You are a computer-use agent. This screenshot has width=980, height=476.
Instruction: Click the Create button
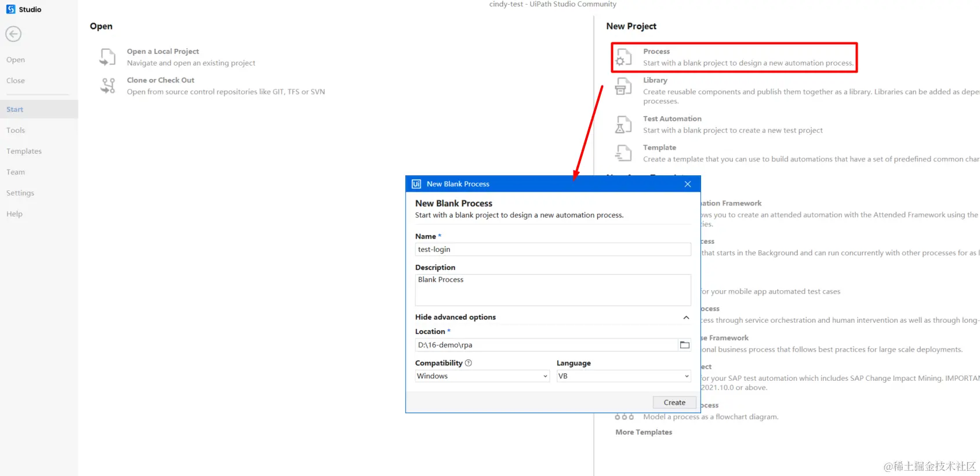[674, 402]
